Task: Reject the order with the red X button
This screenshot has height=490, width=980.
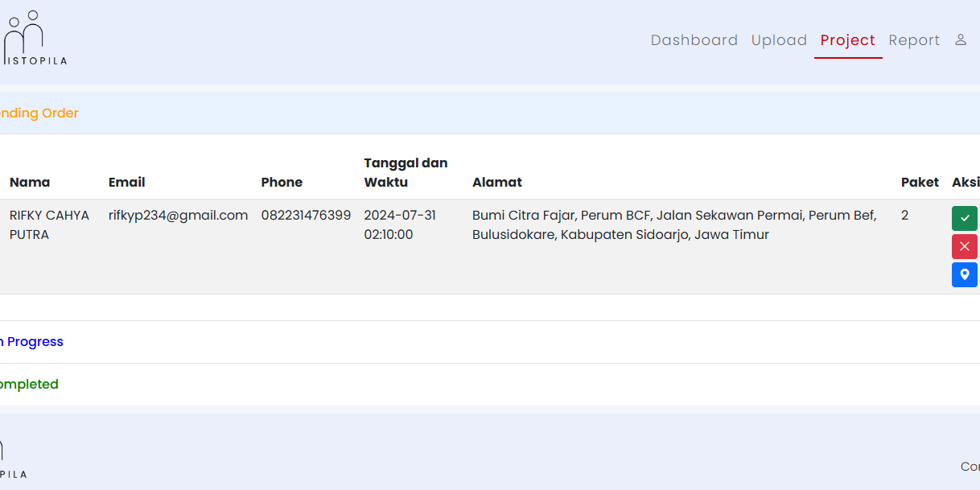Action: [x=964, y=246]
